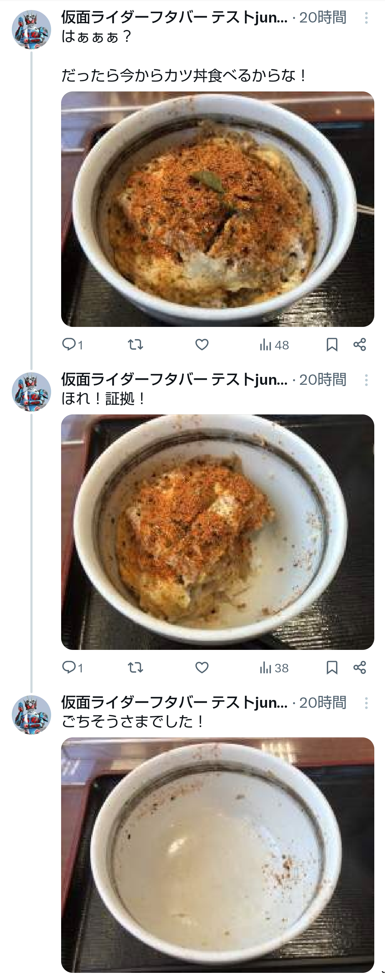Open author name on ごちそうさまでした tweet

pos(174,702)
